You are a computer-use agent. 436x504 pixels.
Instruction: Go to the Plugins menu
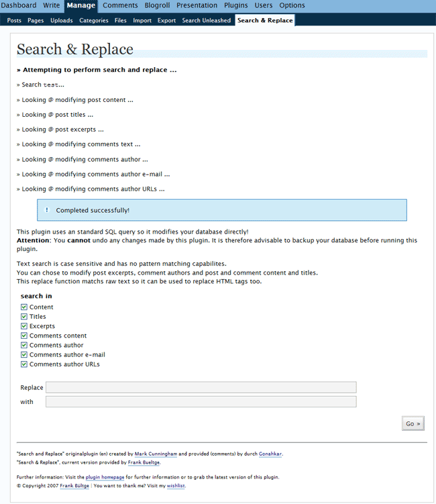(x=236, y=5)
